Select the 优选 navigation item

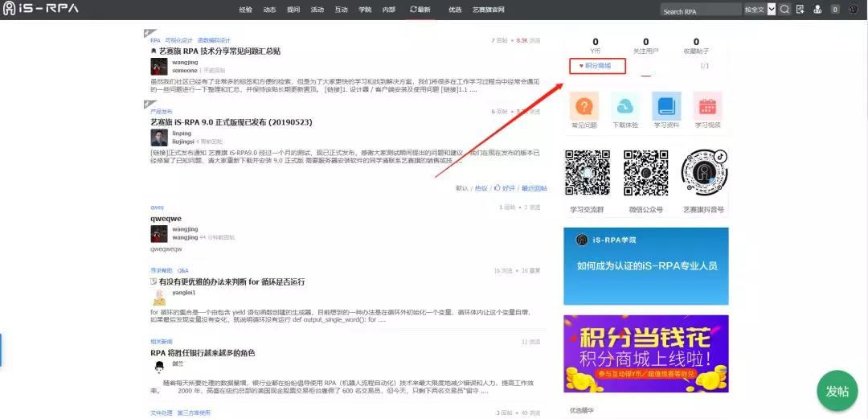(455, 10)
